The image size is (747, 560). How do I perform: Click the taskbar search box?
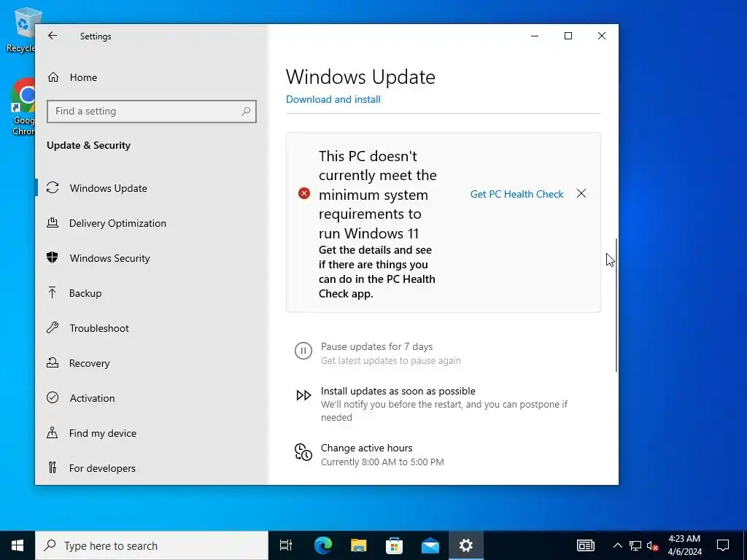[152, 545]
